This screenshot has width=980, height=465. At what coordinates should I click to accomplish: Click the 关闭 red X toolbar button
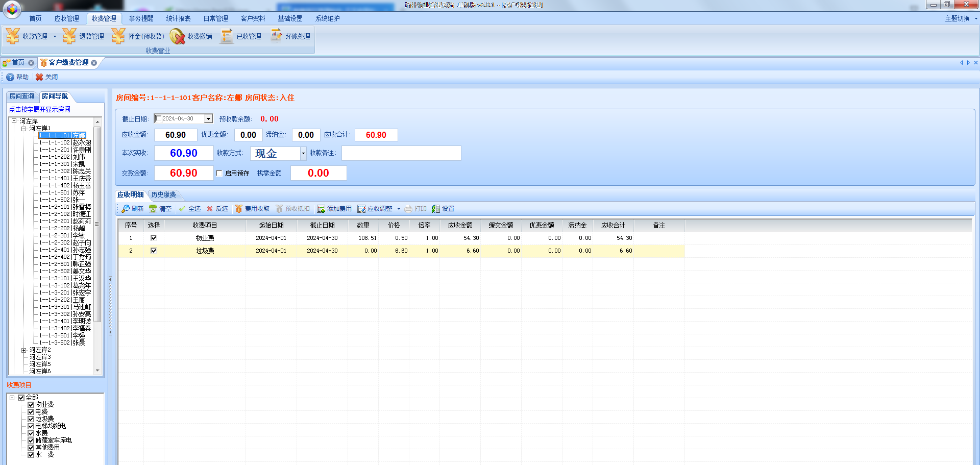(x=46, y=77)
